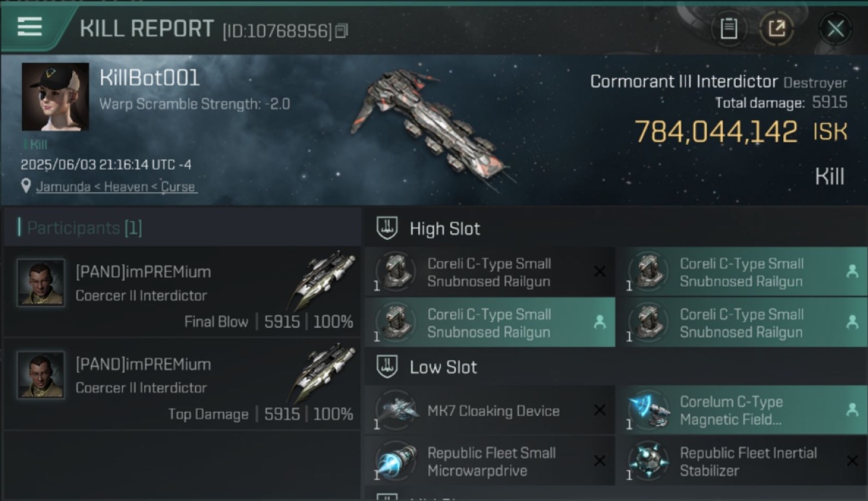Click the 784,044,142 ISK value
Viewport: 868px width, 501px height.
740,132
